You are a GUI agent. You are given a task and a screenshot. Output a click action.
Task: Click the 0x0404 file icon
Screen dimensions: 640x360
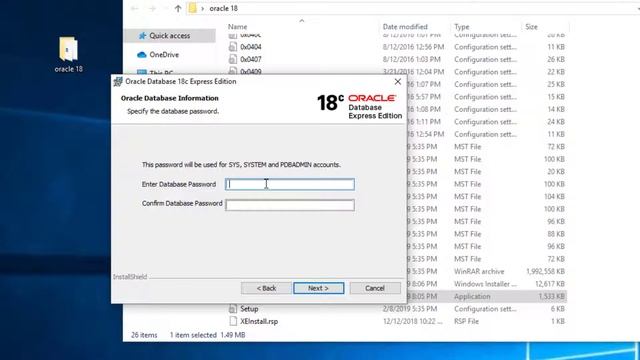pyautogui.click(x=233, y=47)
